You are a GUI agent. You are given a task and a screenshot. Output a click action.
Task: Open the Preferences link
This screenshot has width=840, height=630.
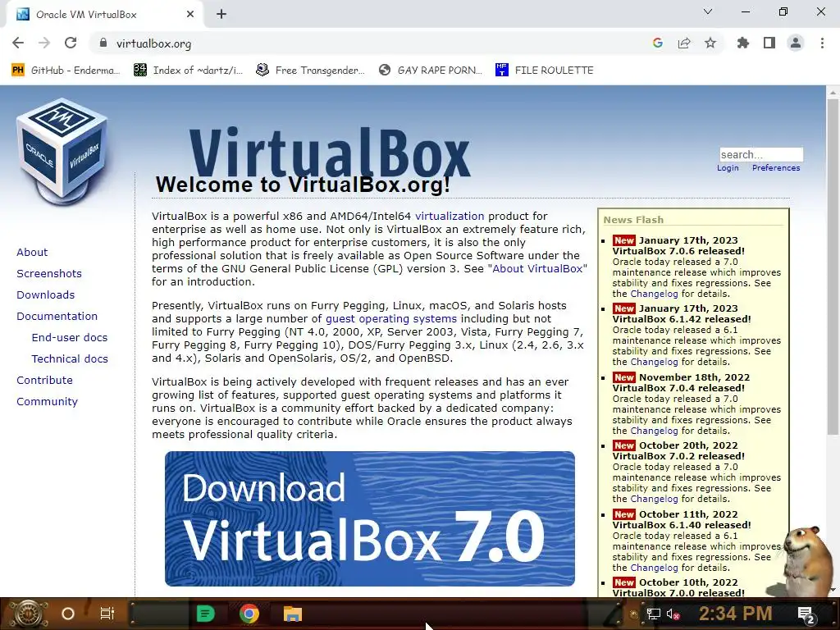coord(776,167)
